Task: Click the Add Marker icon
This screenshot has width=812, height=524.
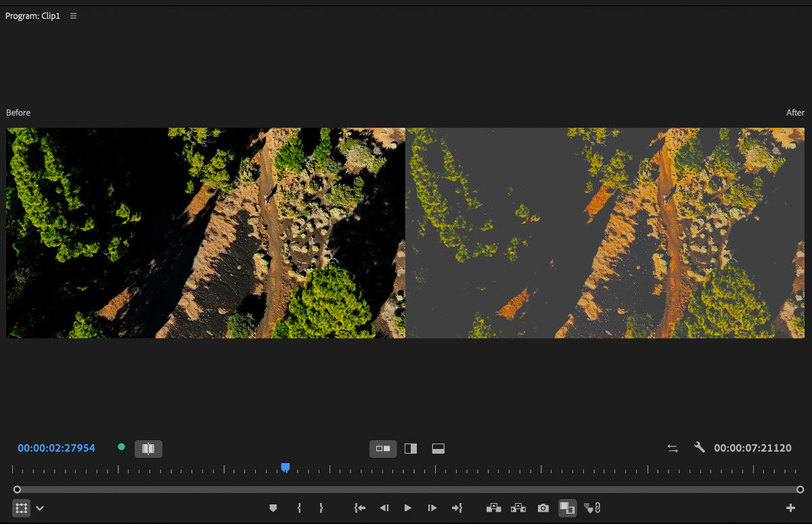Action: coord(273,508)
